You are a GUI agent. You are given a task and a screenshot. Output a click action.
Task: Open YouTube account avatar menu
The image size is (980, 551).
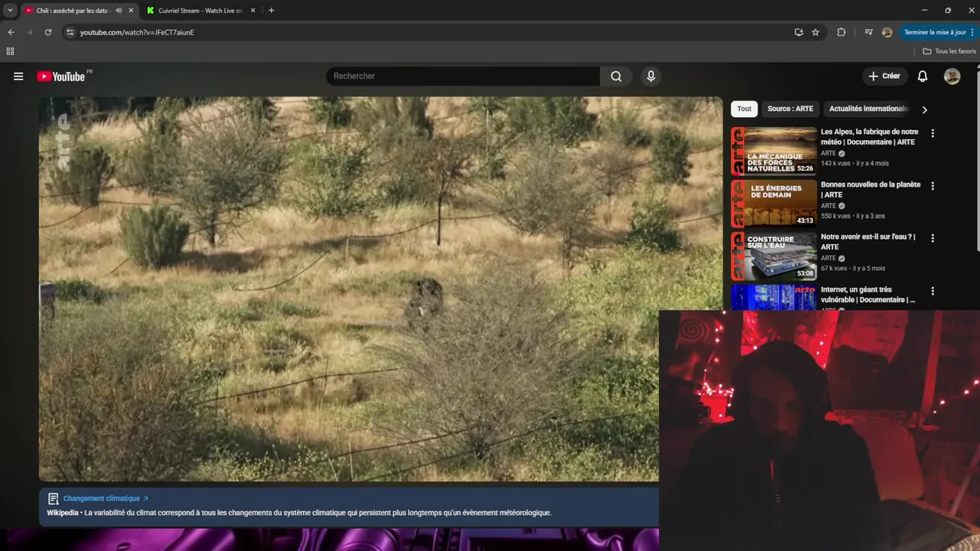(x=952, y=76)
